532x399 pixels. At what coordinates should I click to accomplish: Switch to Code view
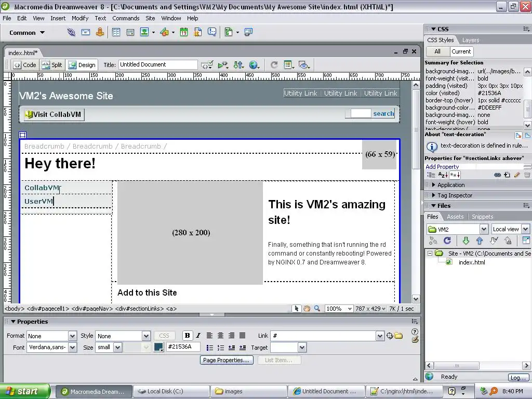click(25, 65)
